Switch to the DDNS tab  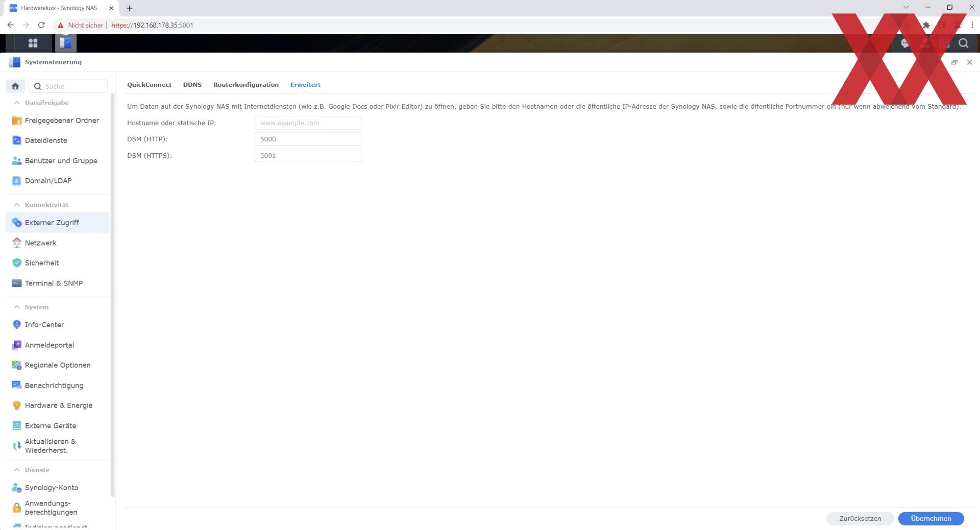click(x=192, y=85)
